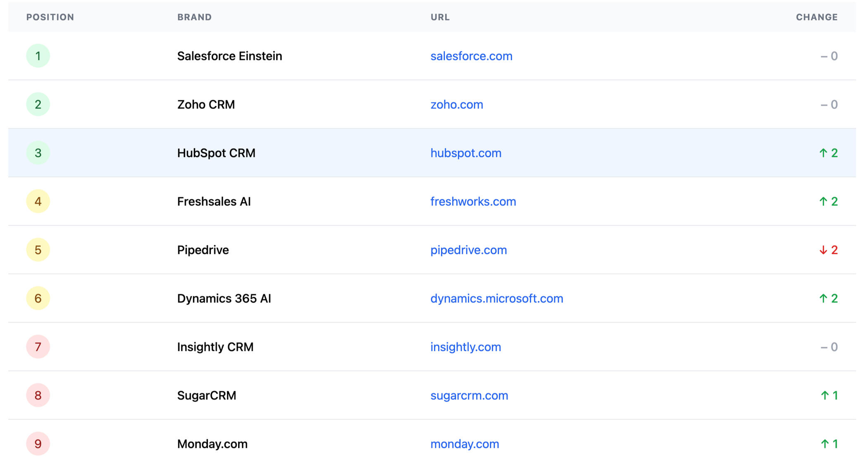This screenshot has width=868, height=467.
Task: Select the Zoho CRM brand name
Action: click(x=206, y=104)
